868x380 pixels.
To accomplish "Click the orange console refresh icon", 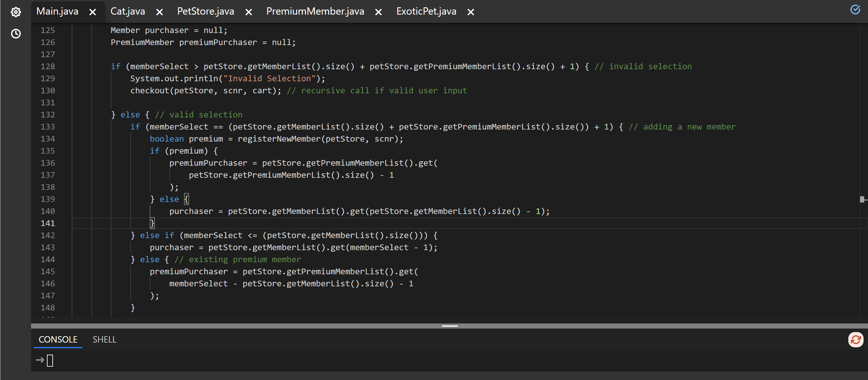I will 856,340.
